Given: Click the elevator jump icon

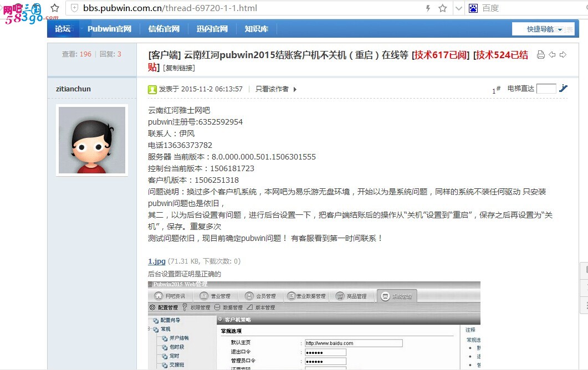Looking at the screenshot, I should pos(563,89).
